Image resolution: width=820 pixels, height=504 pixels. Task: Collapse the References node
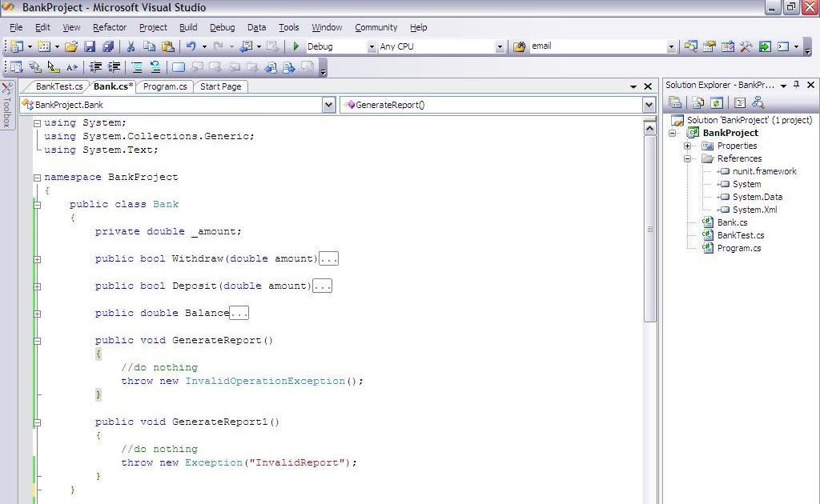click(x=687, y=158)
